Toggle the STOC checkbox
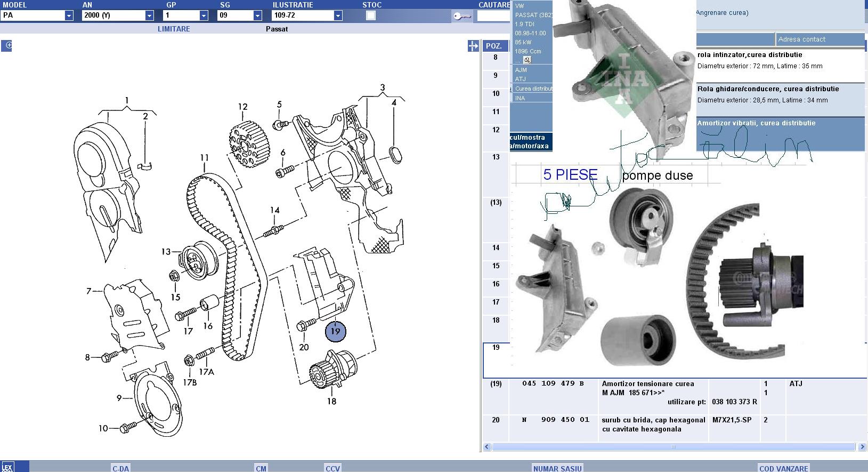The image size is (868, 472). pos(371,15)
